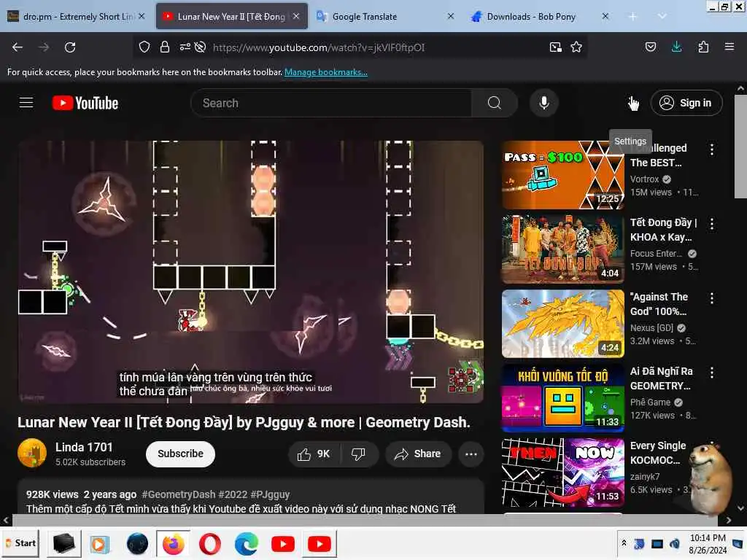Launch Opera from the taskbar
This screenshot has width=747, height=560.
(209, 544)
